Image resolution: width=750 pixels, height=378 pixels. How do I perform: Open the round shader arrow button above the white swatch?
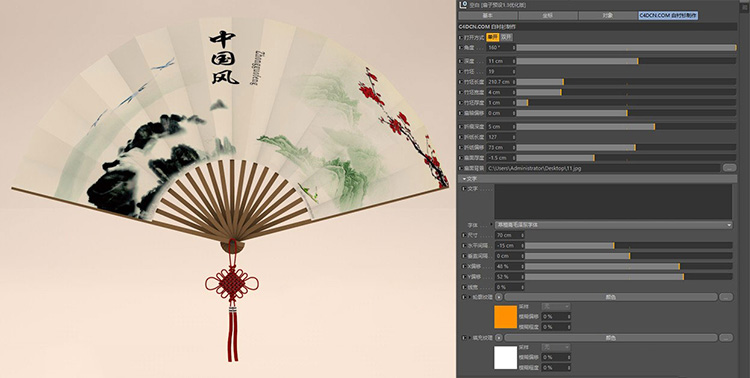(499, 338)
